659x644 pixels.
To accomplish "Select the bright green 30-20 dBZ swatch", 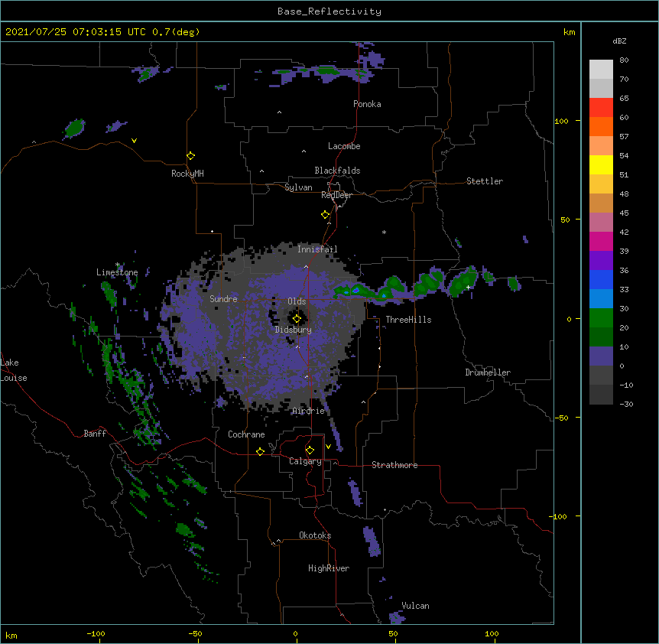I will point(601,318).
